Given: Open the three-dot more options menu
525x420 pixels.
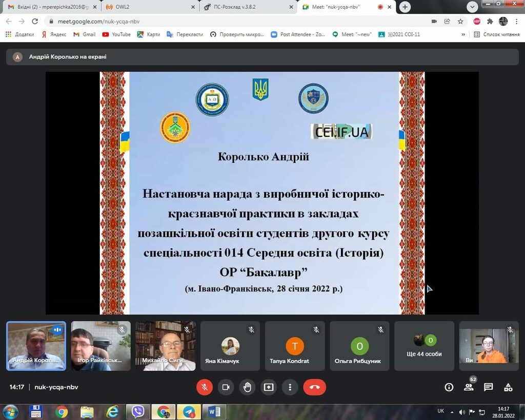Looking at the screenshot, I should [x=290, y=387].
